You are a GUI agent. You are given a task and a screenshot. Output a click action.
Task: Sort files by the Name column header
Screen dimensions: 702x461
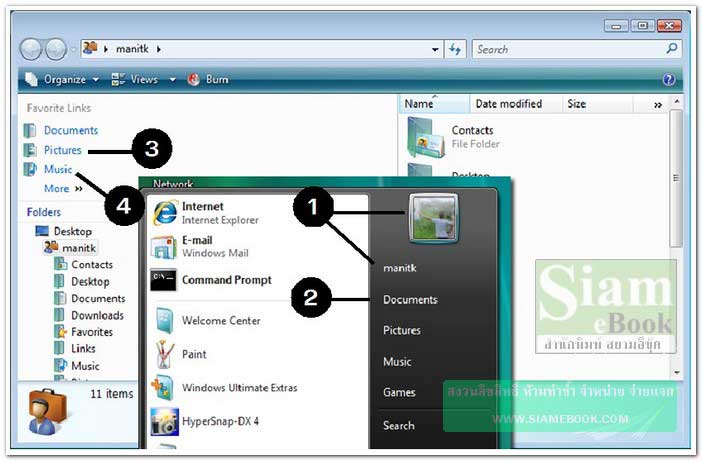pos(434,103)
